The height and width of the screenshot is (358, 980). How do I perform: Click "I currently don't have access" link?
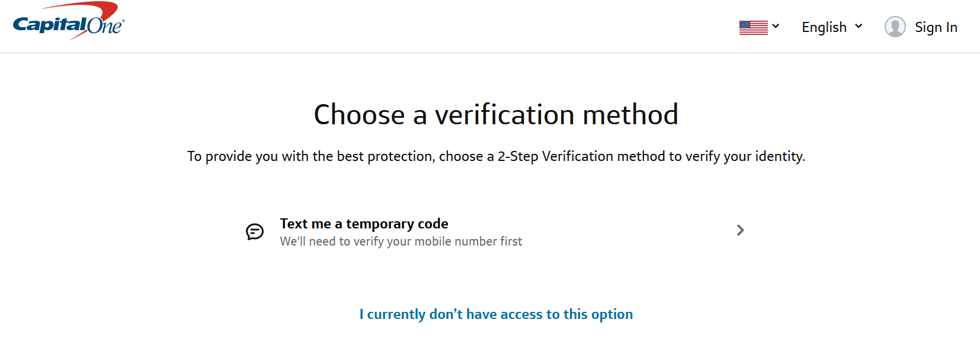point(496,314)
